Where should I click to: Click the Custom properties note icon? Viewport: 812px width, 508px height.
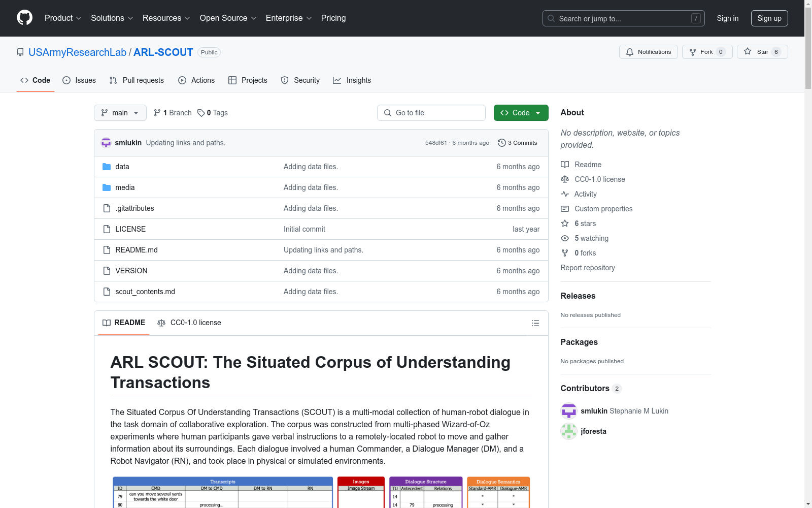(565, 209)
